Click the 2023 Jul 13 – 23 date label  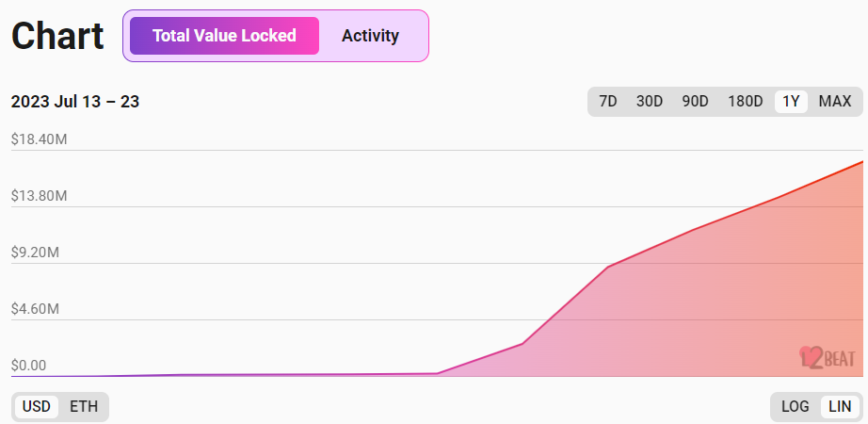click(75, 102)
